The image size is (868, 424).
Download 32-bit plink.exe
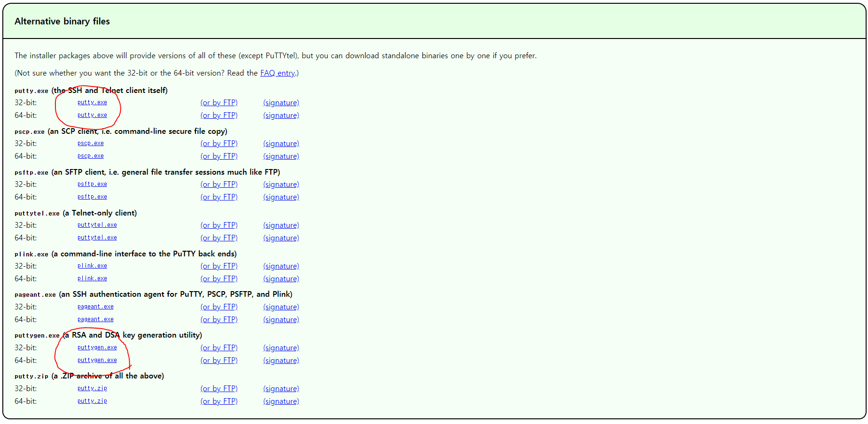click(92, 266)
